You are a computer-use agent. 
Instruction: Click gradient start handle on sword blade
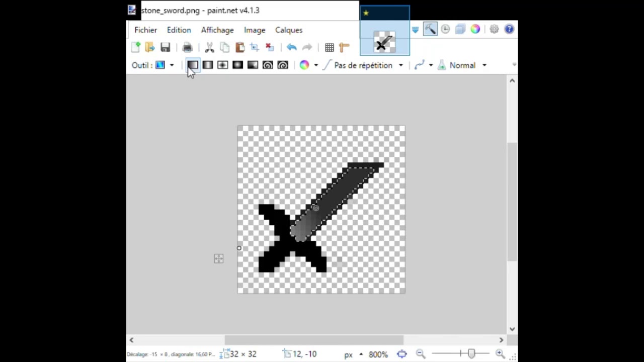pos(316,208)
